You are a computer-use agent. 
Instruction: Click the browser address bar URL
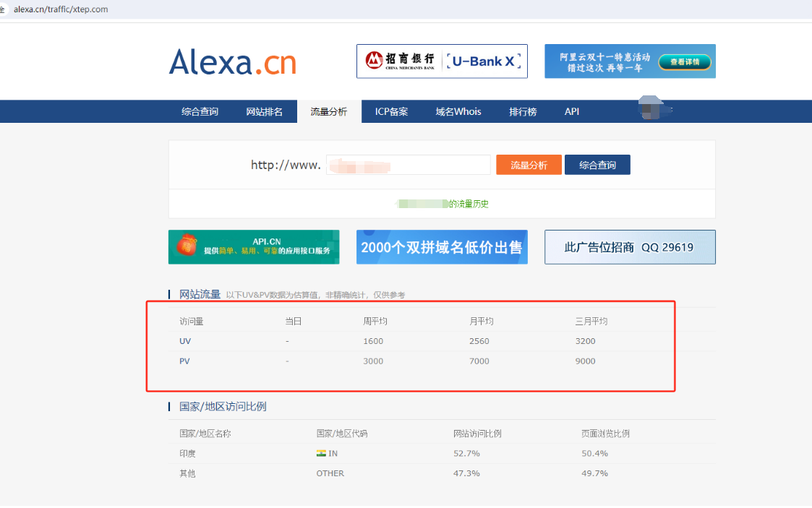61,9
